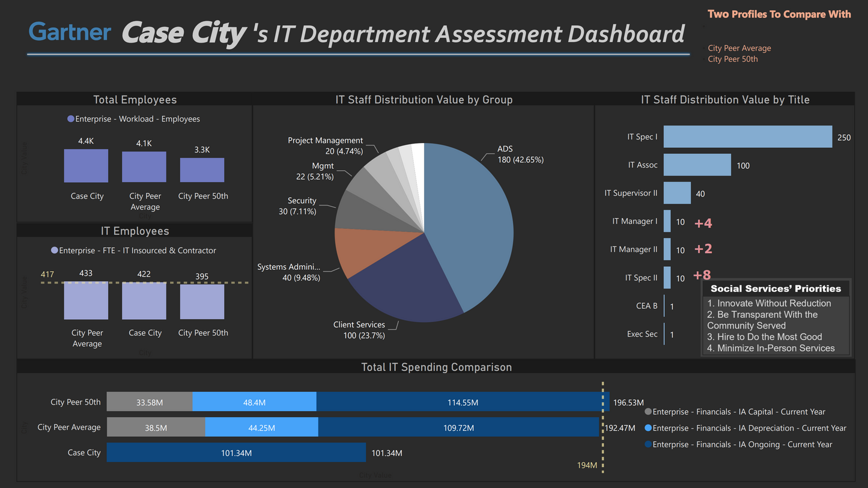This screenshot has height=488, width=868.
Task: Select the IT Spec I bar
Action: coord(747,137)
